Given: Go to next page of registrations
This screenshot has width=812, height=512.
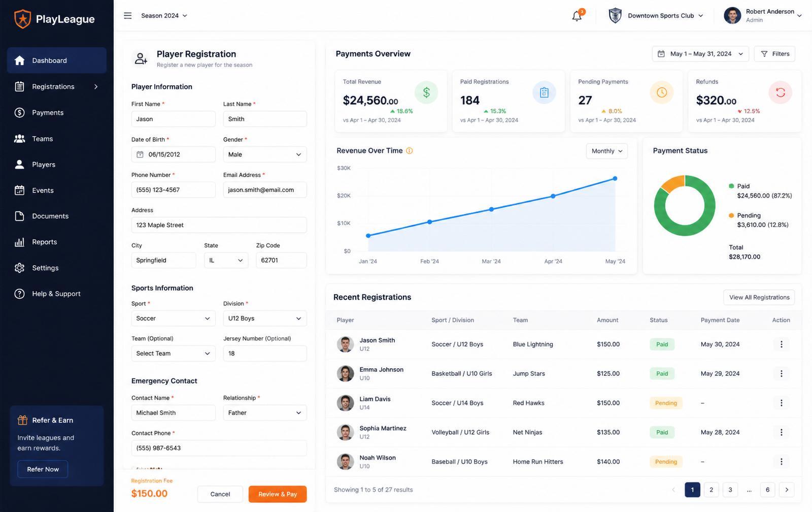Looking at the screenshot, I should click(787, 490).
